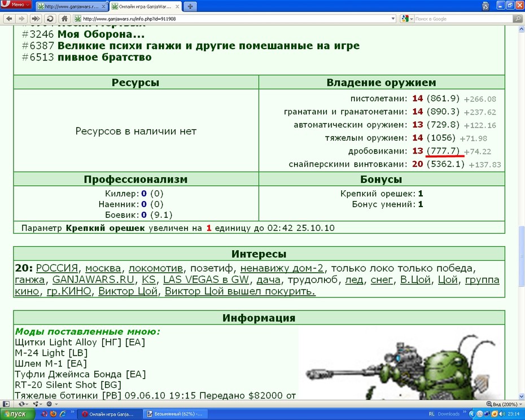Open the closed tabs trash icon
The width and height of the screenshot is (525, 420).
[485, 6]
